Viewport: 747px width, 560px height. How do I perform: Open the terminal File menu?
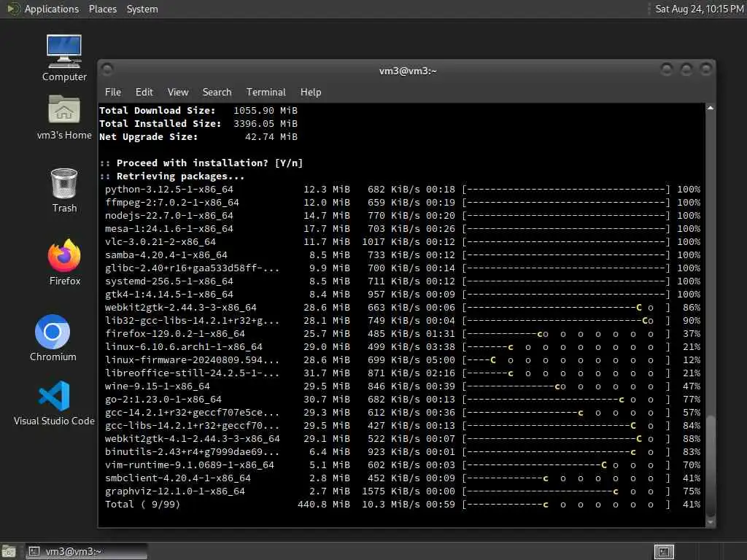coord(113,92)
